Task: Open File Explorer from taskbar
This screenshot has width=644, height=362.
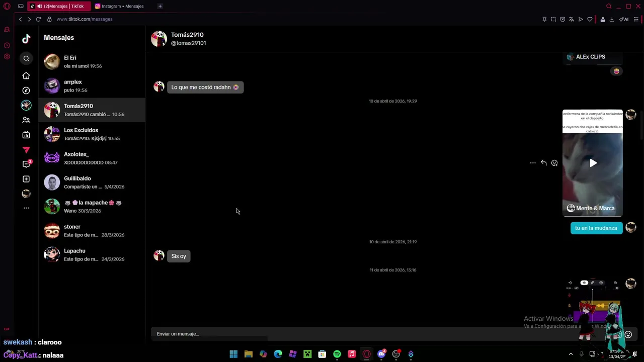Action: (x=248, y=354)
